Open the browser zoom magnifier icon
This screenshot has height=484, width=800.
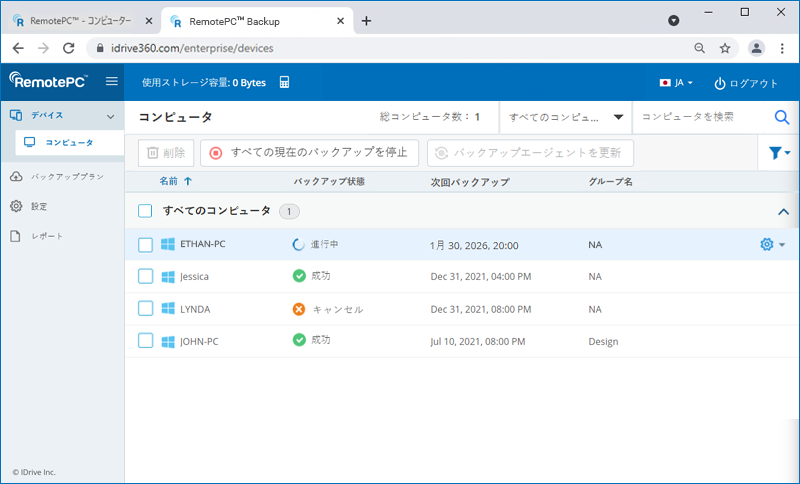[x=699, y=48]
